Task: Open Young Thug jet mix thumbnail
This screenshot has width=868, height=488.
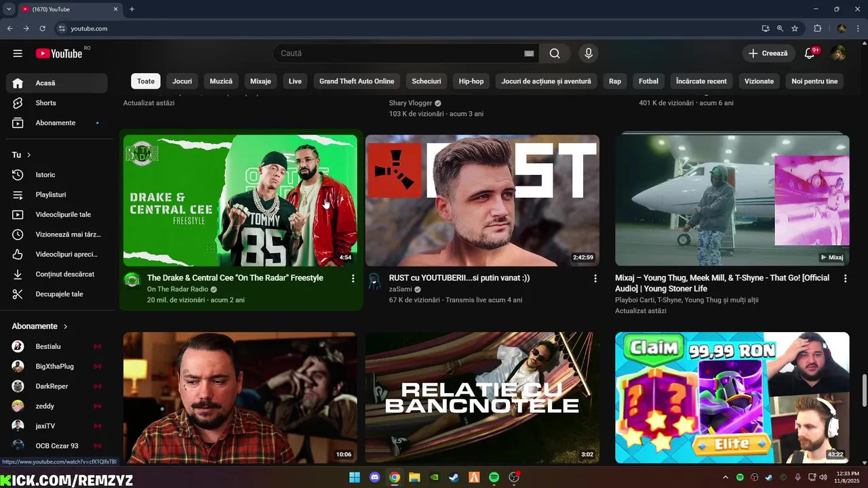Action: coord(732,200)
